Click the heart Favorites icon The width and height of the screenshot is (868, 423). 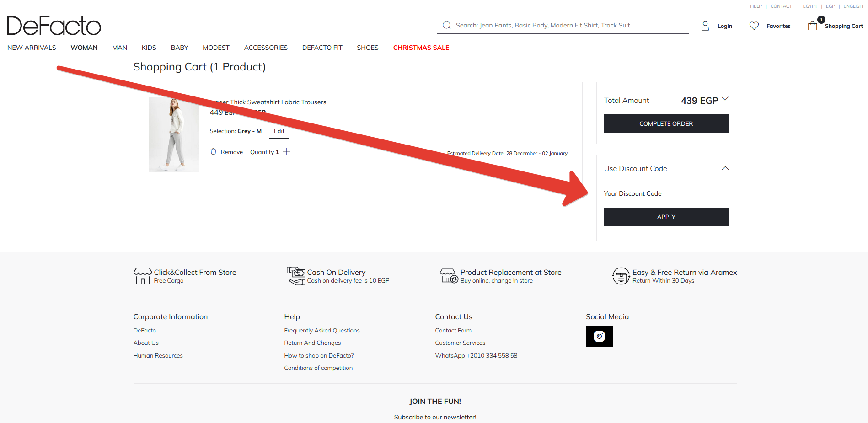pyautogui.click(x=754, y=26)
